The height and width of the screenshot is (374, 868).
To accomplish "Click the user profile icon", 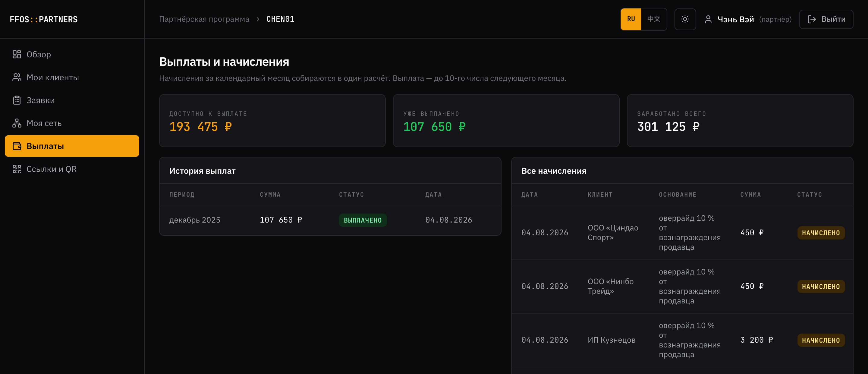I will 708,19.
